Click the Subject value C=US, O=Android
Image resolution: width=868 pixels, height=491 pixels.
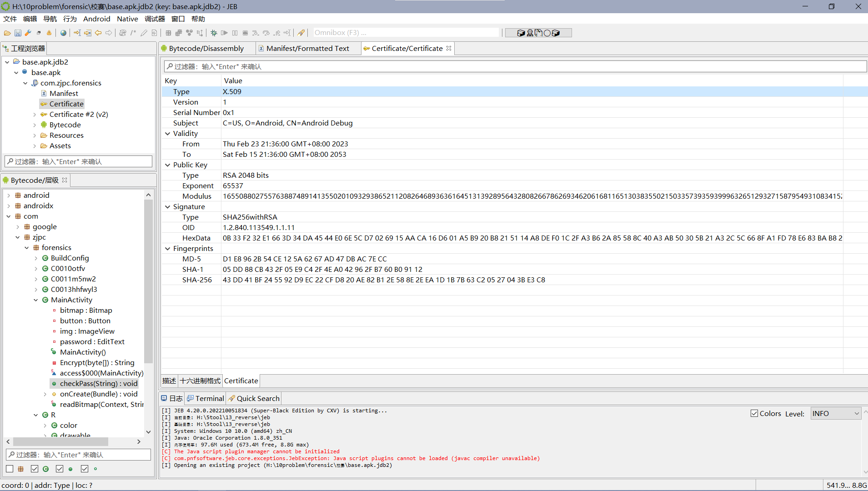tap(287, 123)
